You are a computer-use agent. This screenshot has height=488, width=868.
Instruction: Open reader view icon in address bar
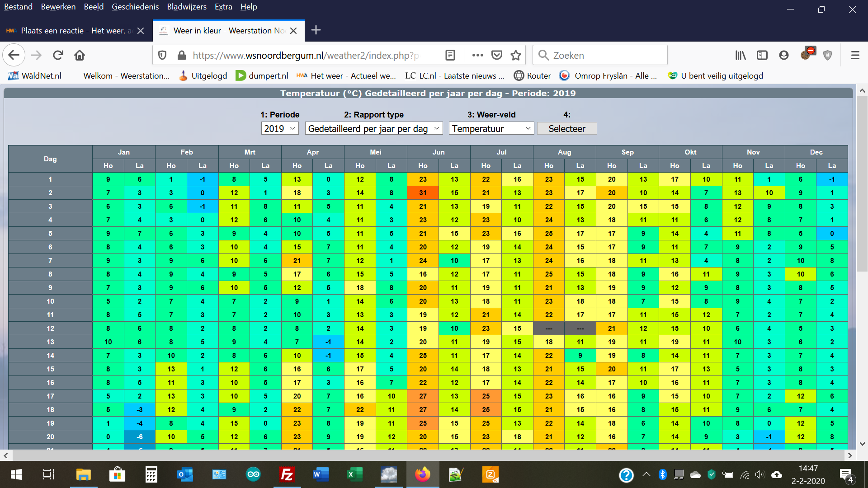pos(450,55)
